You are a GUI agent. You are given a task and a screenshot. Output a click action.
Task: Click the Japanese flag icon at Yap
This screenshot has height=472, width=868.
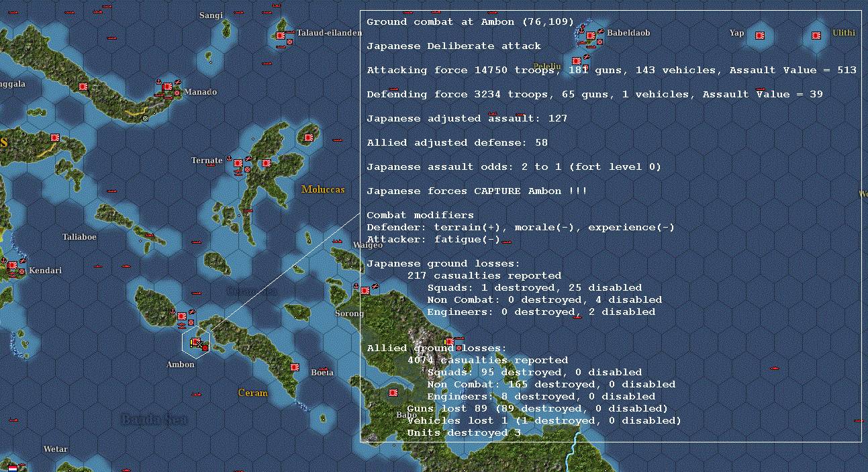[x=760, y=36]
